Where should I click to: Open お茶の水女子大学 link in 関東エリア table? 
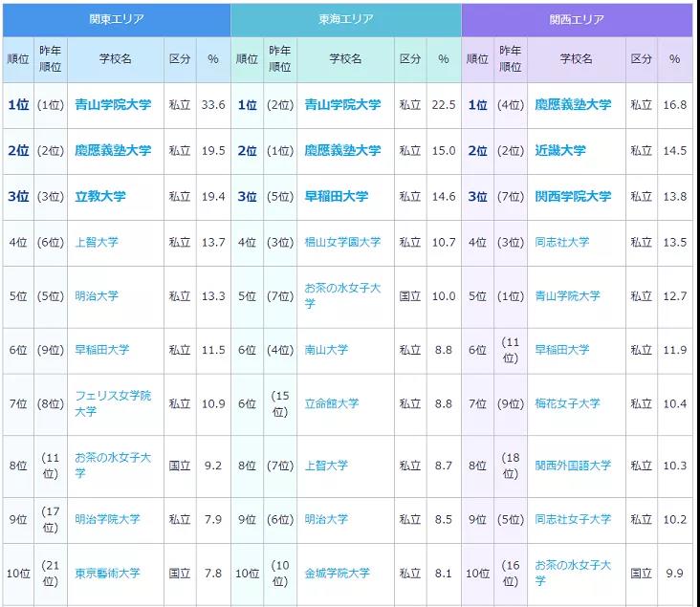pos(113,466)
